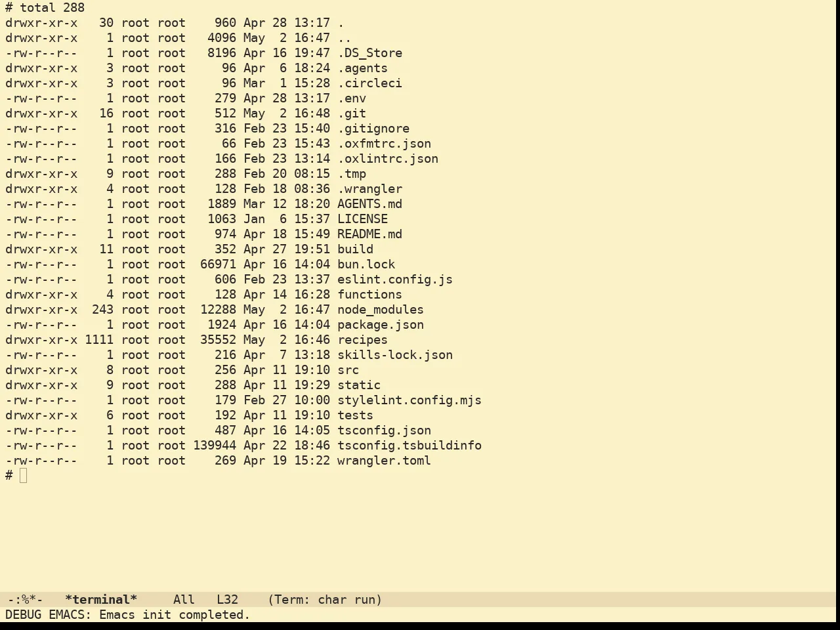Screen dimensions: 840x630
Task: Select the package.json file name
Action: click(x=381, y=325)
